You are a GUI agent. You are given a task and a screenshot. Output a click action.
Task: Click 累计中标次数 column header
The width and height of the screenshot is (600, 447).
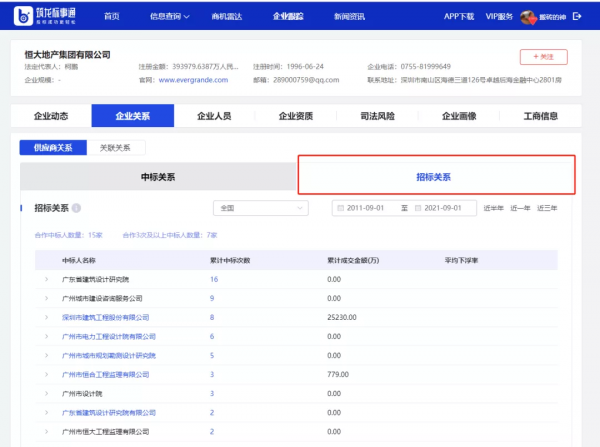point(230,261)
